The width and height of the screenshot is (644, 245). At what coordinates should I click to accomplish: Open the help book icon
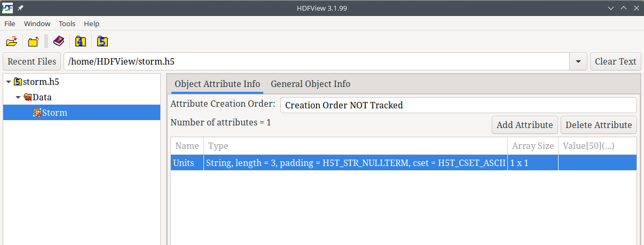tap(59, 41)
